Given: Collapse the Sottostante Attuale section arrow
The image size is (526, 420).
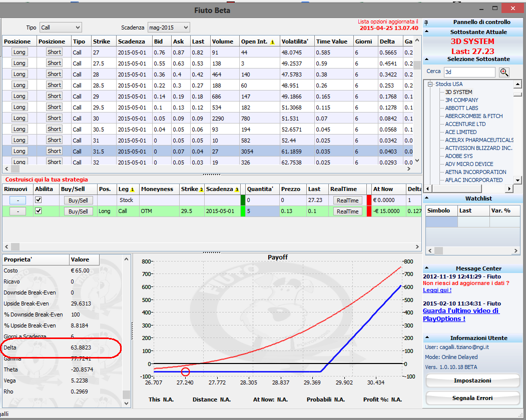Looking at the screenshot, I should point(427,31).
